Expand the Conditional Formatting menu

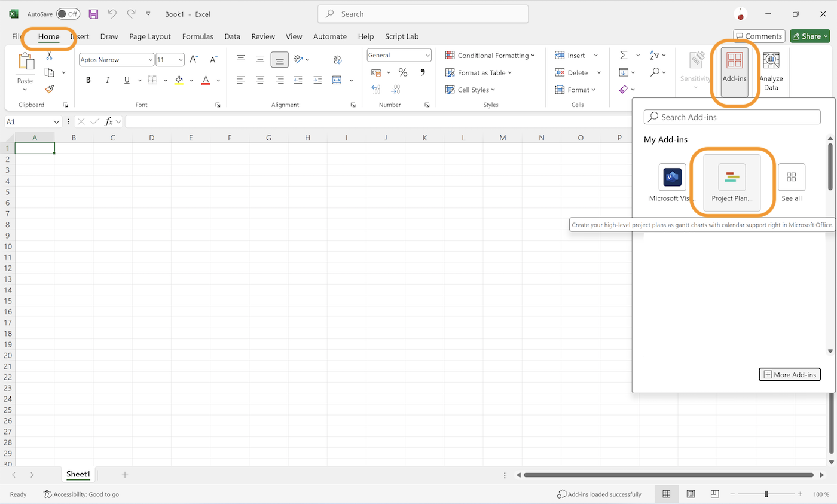[x=490, y=55]
